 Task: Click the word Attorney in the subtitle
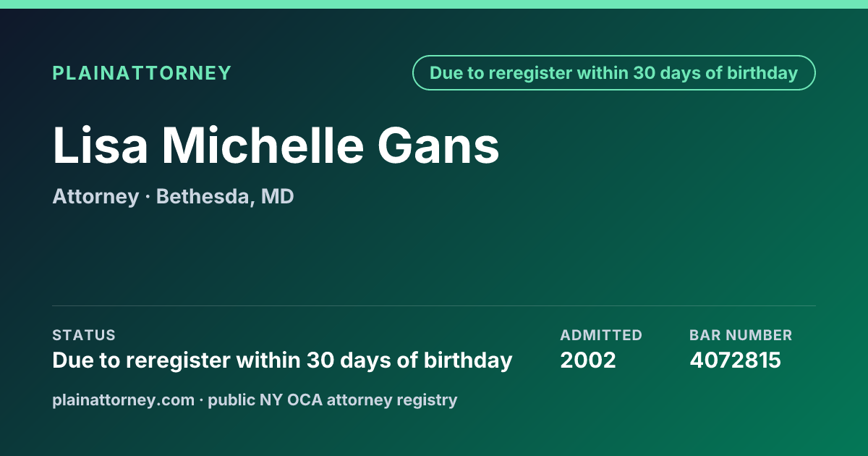click(95, 196)
